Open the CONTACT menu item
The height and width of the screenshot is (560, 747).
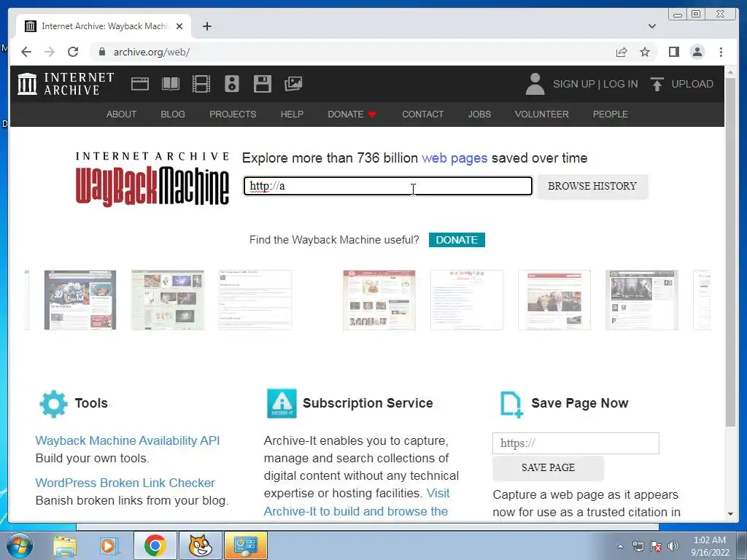click(x=422, y=114)
